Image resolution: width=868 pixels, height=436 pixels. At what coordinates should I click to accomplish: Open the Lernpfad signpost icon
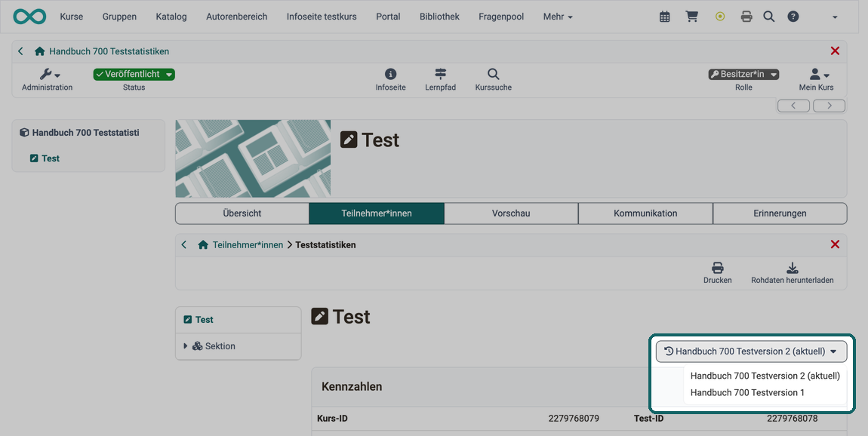point(441,79)
